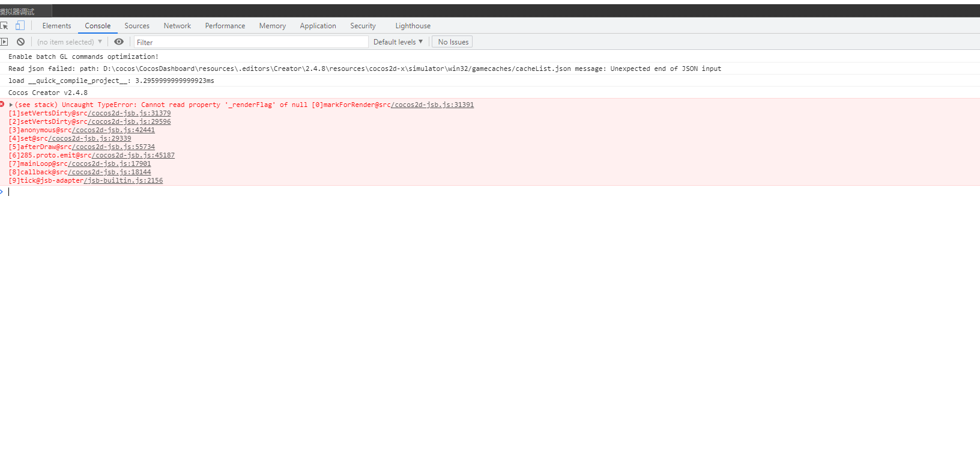Open the cocos2d-jsb.js:18144 link

[x=109, y=172]
